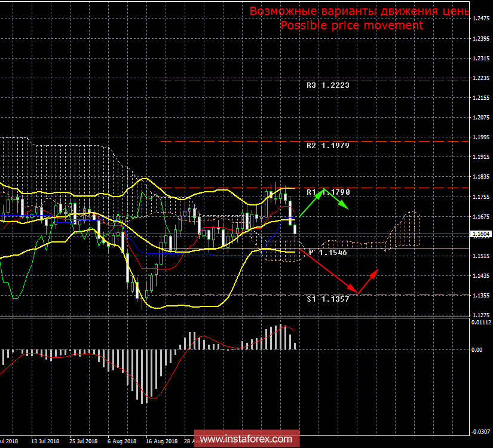This screenshot has width=493, height=448.
Task: Click the 1.2475 price axis value
Action: (x=481, y=19)
